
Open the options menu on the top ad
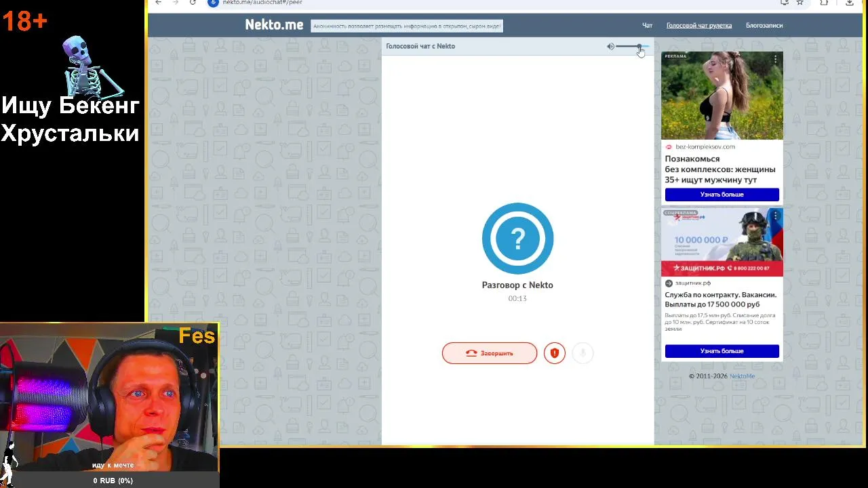(775, 60)
